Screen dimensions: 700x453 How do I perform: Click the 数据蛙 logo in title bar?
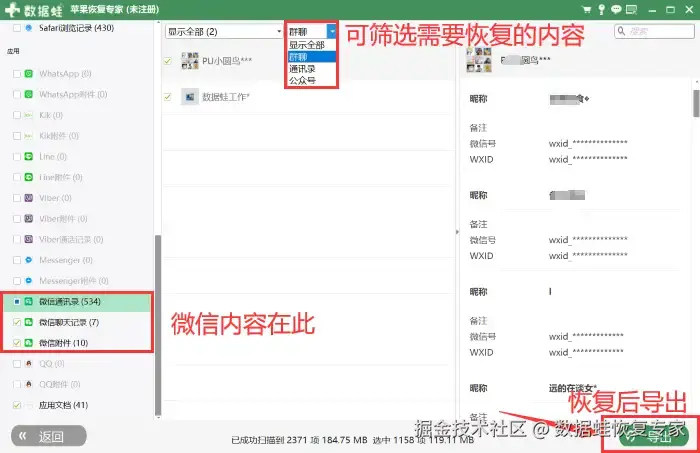[x=33, y=9]
